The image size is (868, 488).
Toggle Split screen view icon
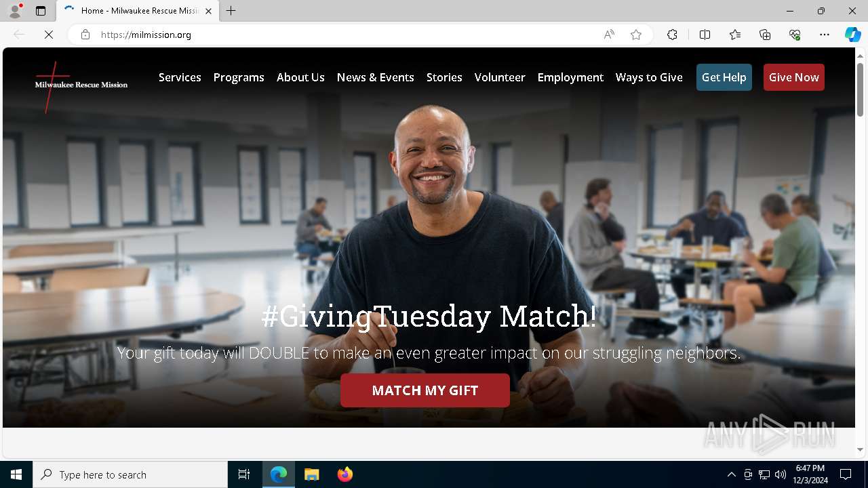click(705, 35)
